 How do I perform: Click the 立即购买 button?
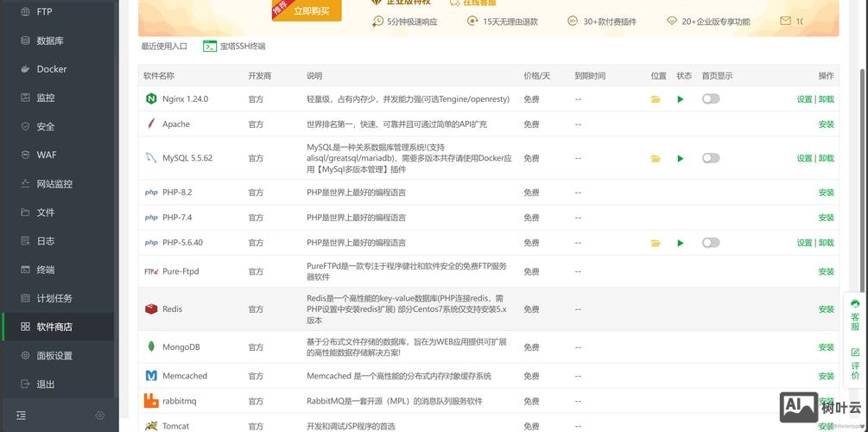pyautogui.click(x=312, y=10)
